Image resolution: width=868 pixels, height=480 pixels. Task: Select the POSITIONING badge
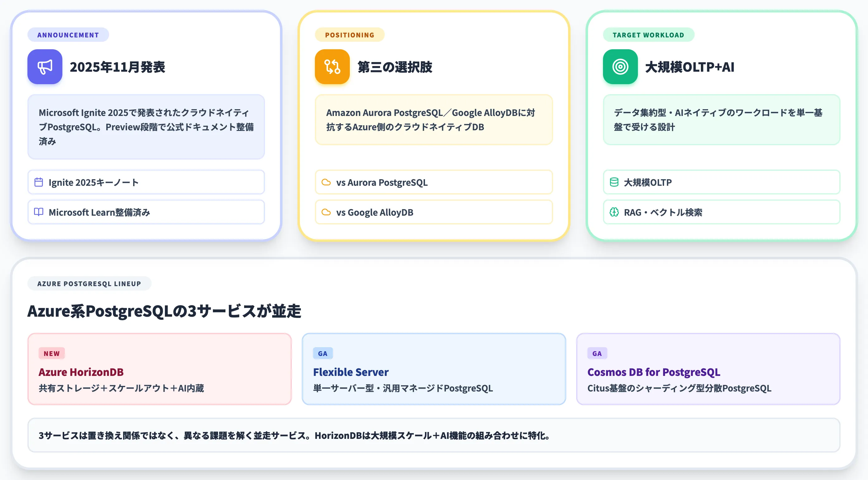(350, 35)
